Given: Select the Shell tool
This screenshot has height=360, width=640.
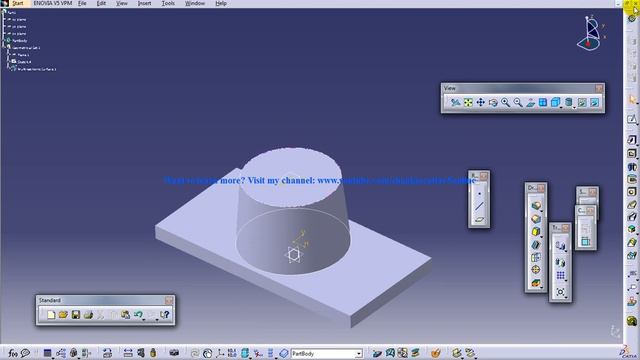Looking at the screenshot, I should pyautogui.click(x=536, y=244).
